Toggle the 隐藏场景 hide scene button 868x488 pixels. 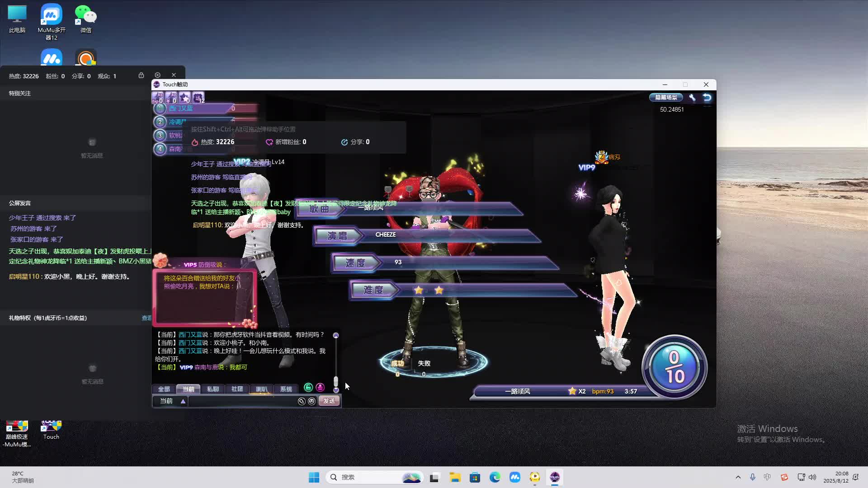[666, 98]
